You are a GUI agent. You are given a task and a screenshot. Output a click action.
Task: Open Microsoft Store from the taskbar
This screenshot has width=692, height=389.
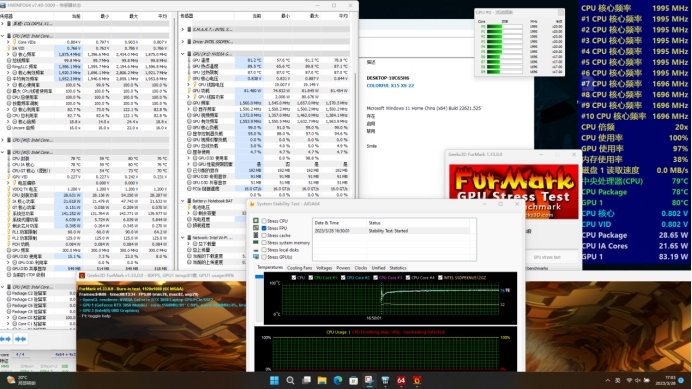[x=353, y=380]
